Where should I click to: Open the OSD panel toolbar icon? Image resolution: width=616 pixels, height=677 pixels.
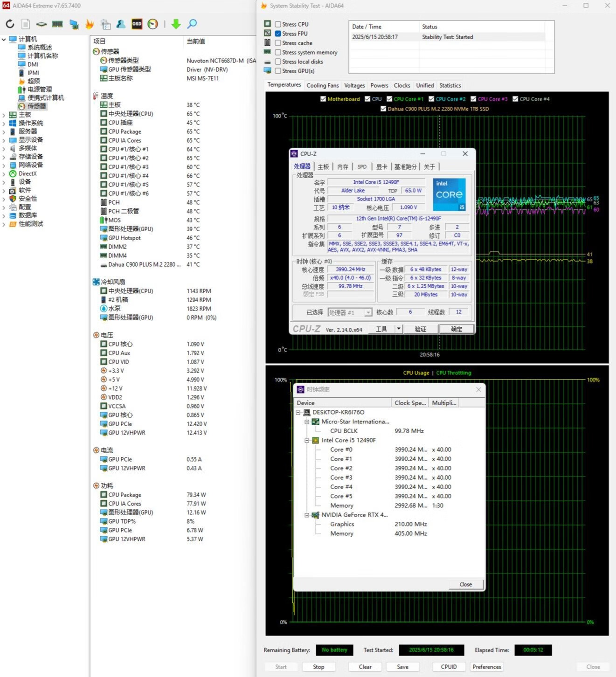(137, 24)
